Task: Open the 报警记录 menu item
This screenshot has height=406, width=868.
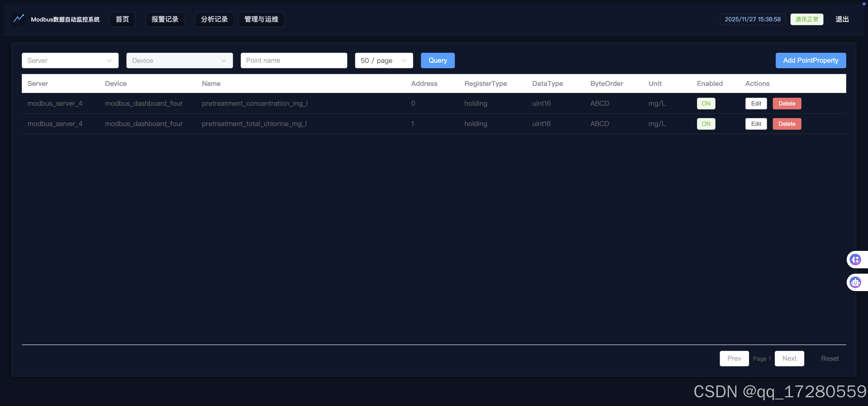Action: tap(165, 19)
